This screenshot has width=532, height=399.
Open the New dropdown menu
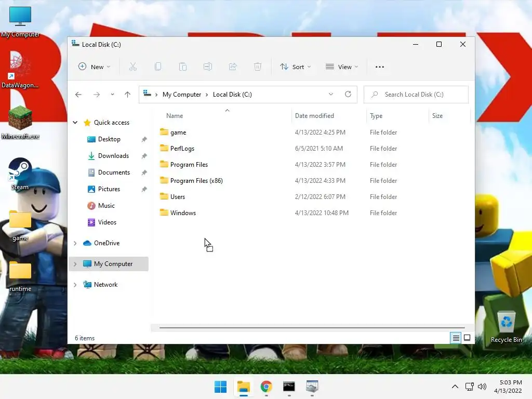[x=95, y=67]
